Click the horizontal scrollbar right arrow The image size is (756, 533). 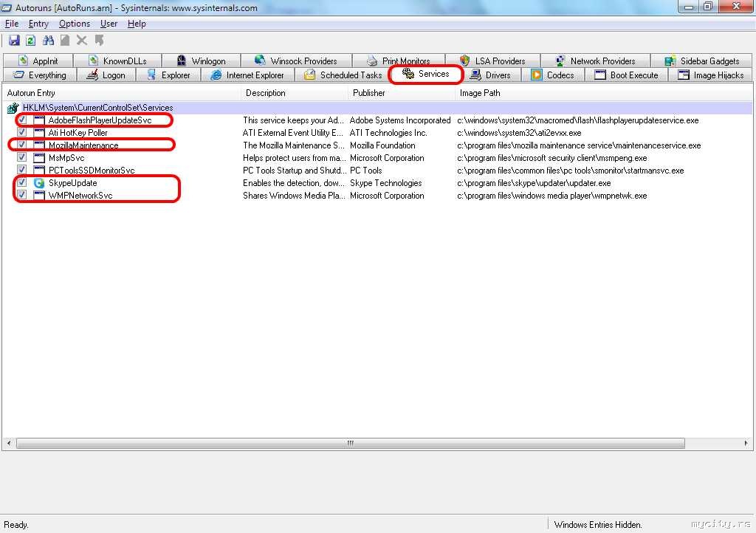(746, 443)
